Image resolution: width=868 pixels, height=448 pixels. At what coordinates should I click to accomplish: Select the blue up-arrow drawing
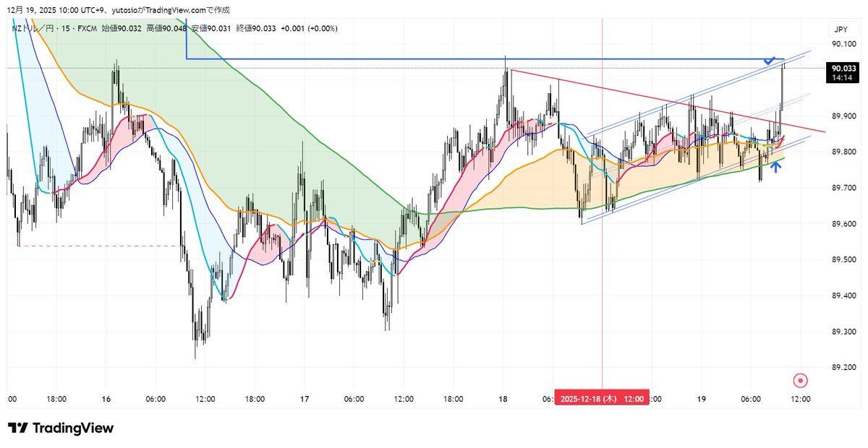[x=775, y=167]
